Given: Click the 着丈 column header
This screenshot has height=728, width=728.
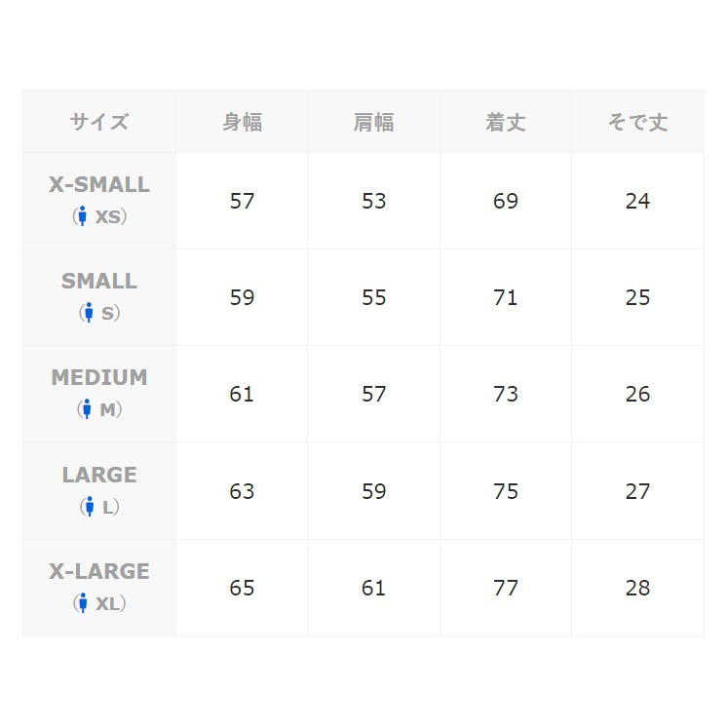Looking at the screenshot, I should (506, 122).
